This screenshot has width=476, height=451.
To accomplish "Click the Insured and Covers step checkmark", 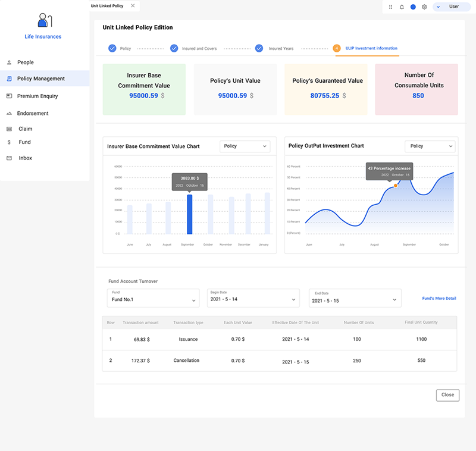I will tap(174, 48).
